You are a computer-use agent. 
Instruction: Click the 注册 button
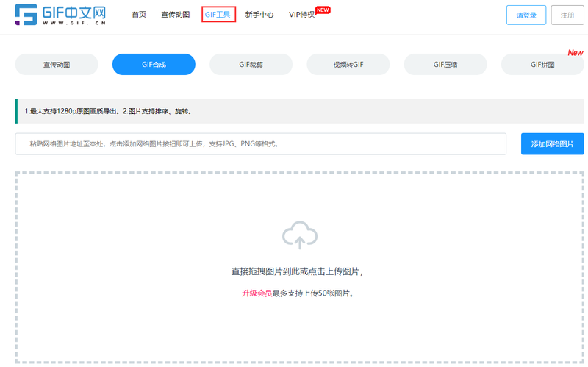567,15
